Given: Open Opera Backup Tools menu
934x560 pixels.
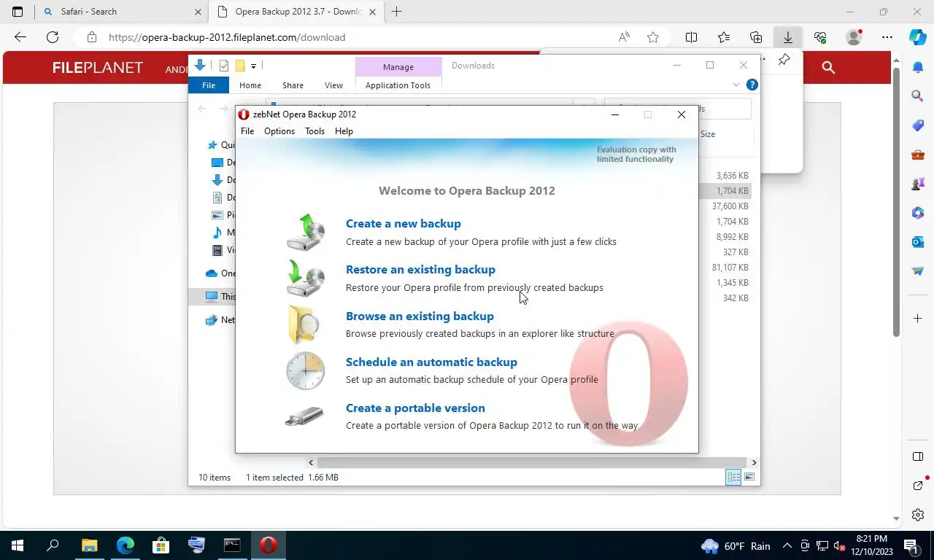Looking at the screenshot, I should pyautogui.click(x=314, y=131).
